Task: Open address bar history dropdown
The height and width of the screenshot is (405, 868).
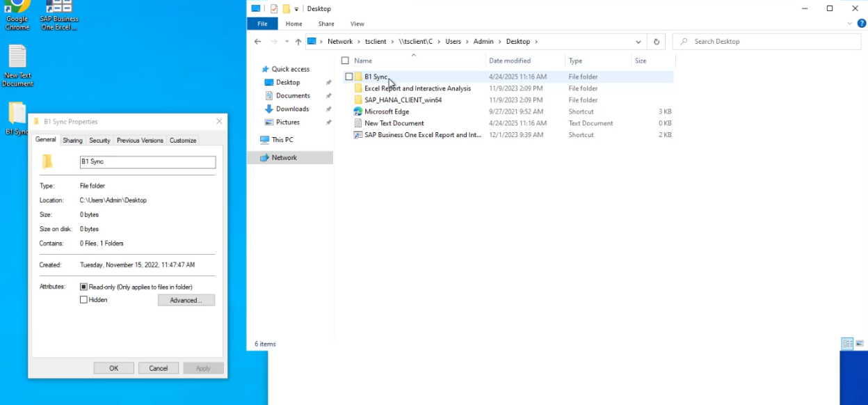Action: [x=638, y=42]
